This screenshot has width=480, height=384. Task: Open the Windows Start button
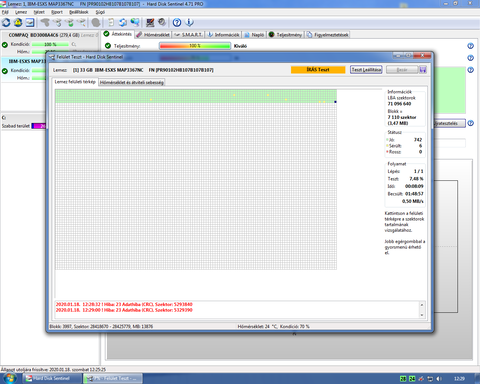coord(10,378)
